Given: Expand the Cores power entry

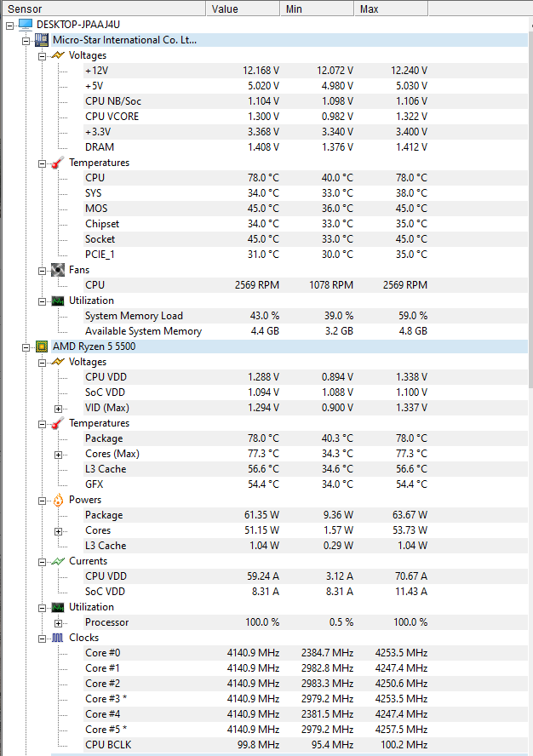Looking at the screenshot, I should 59,530.
